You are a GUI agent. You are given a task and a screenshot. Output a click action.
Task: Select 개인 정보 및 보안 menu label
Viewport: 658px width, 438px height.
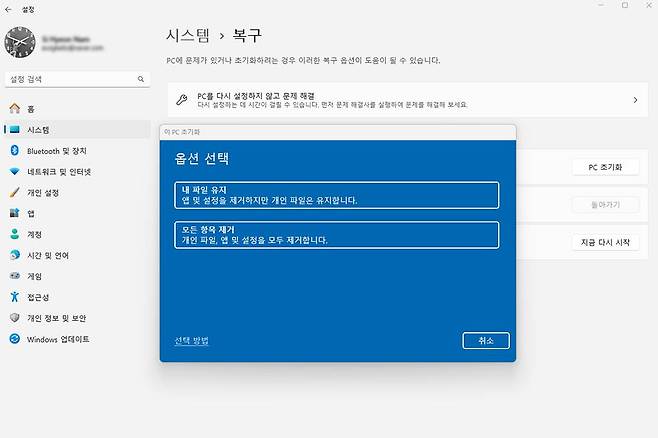(57, 318)
